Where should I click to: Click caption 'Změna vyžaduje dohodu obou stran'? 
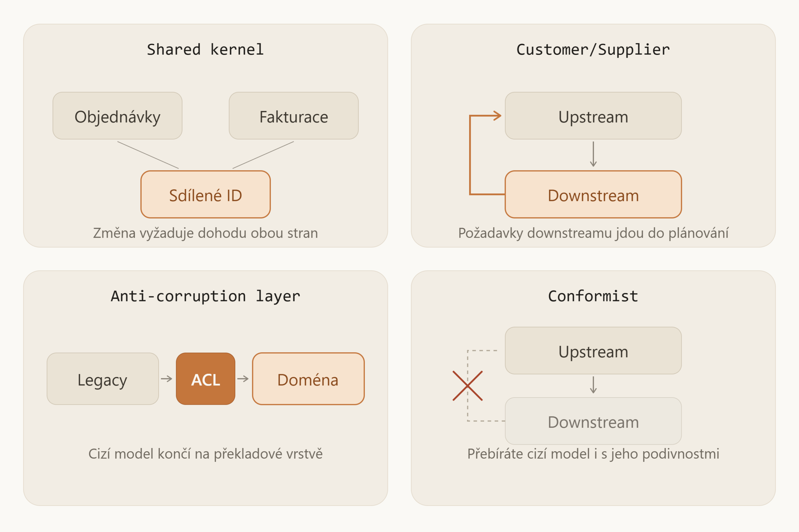[x=206, y=233]
